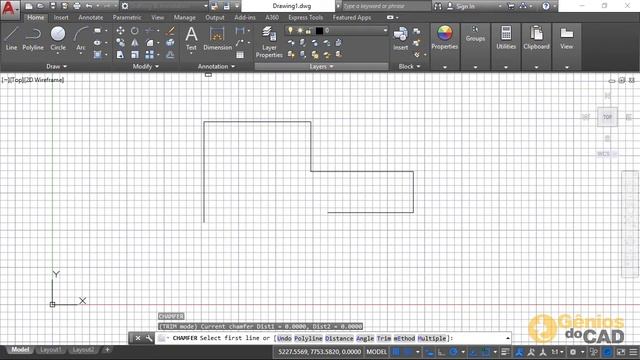The width and height of the screenshot is (640, 360).
Task: Click the Undo arrow in quick access toolbar
Action: click(89, 6)
